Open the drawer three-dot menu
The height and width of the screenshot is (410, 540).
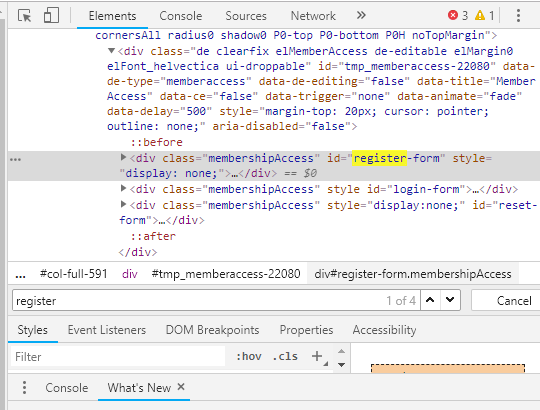24,388
